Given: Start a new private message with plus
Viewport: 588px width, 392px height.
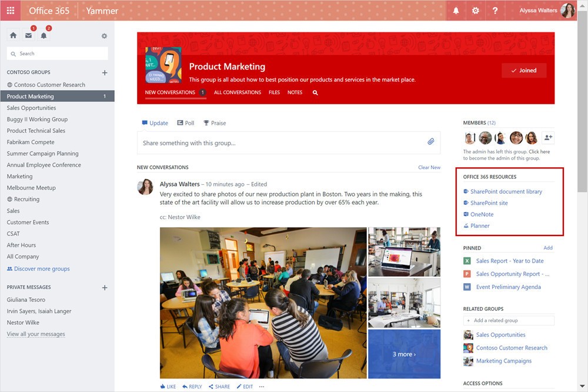Looking at the screenshot, I should pos(105,288).
